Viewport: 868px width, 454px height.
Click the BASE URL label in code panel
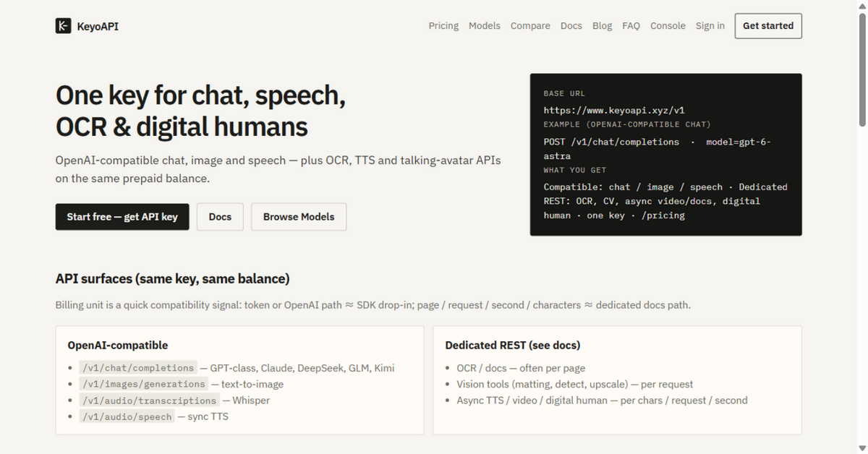[564, 94]
